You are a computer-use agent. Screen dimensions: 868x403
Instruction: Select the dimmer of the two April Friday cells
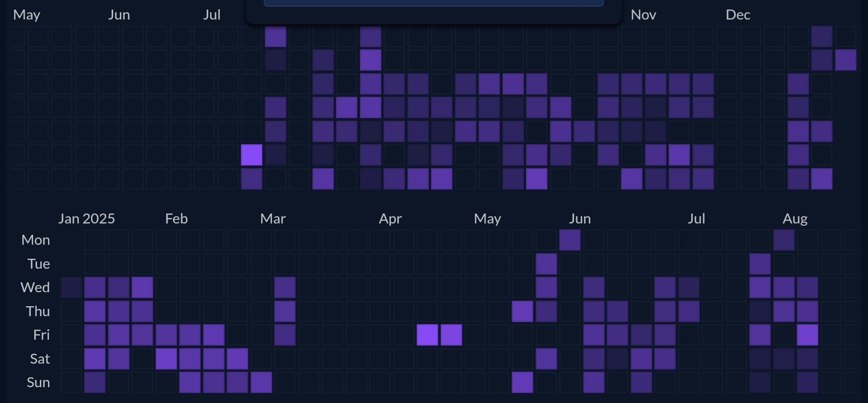click(451, 335)
